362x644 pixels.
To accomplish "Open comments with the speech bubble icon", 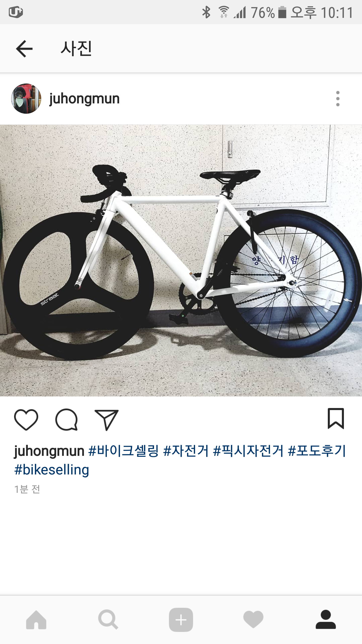I will [x=66, y=419].
